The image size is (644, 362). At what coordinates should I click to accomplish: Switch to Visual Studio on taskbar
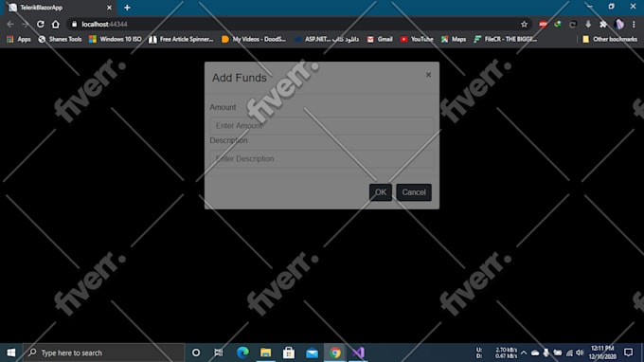[358, 353]
